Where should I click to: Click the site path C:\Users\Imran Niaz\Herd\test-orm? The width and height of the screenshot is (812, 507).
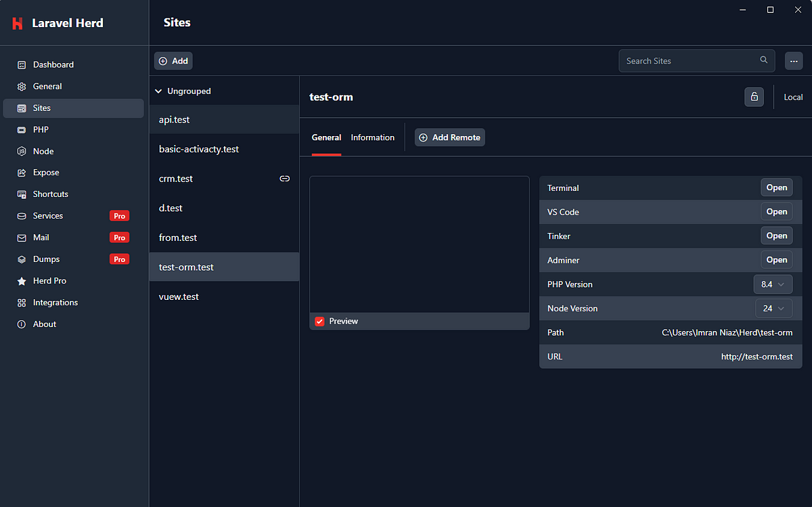click(727, 332)
